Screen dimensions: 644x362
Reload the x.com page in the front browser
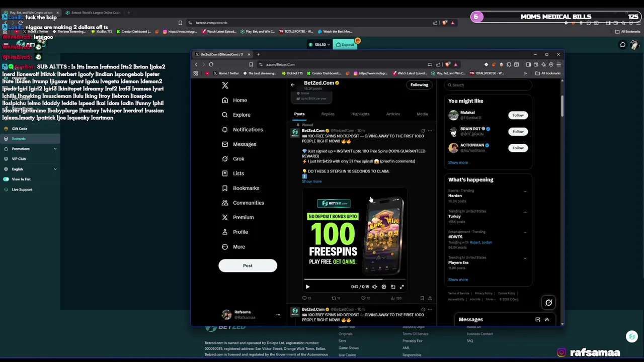click(x=211, y=64)
